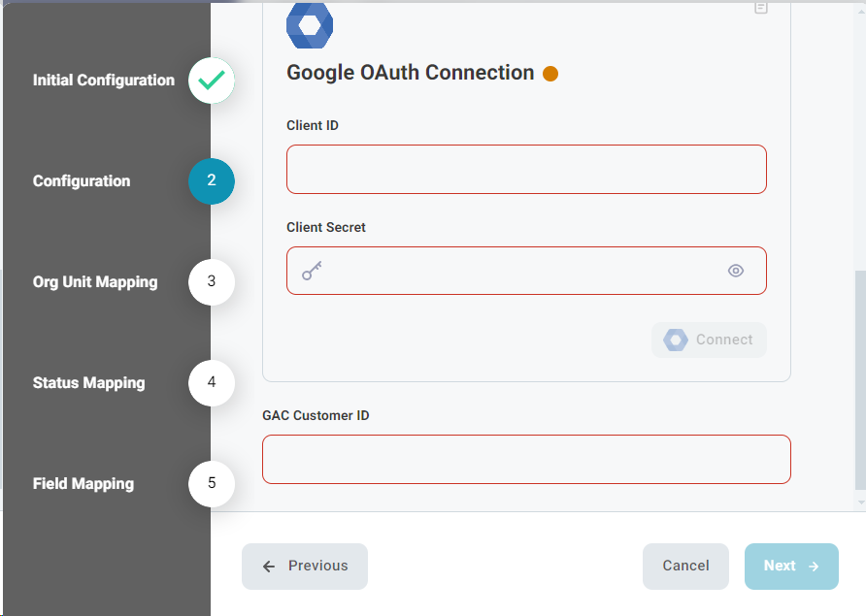Click the orange connection status dot

[x=550, y=74]
